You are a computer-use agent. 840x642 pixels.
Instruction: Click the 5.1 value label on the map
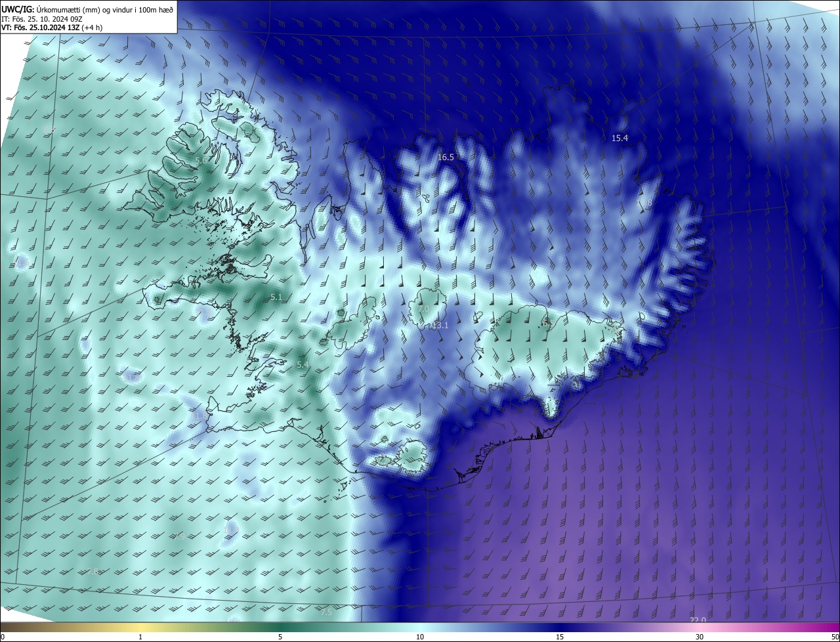pos(276,297)
